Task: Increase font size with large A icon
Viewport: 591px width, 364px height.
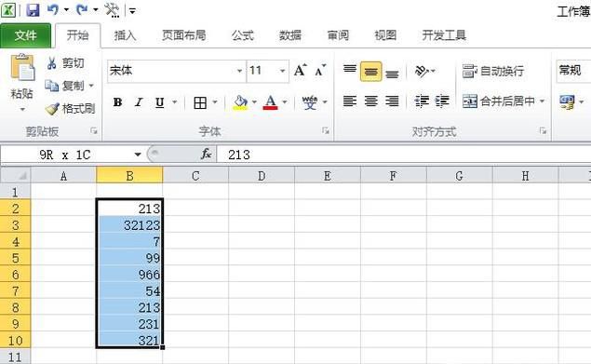Action: coord(301,71)
